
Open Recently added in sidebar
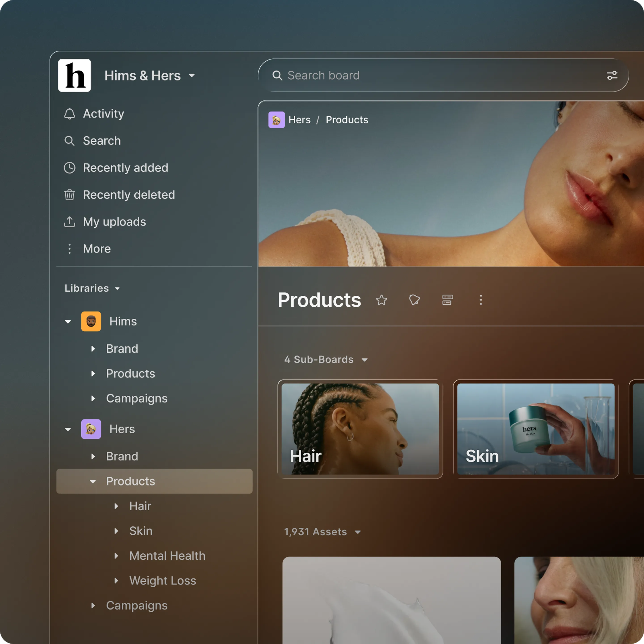pyautogui.click(x=125, y=168)
